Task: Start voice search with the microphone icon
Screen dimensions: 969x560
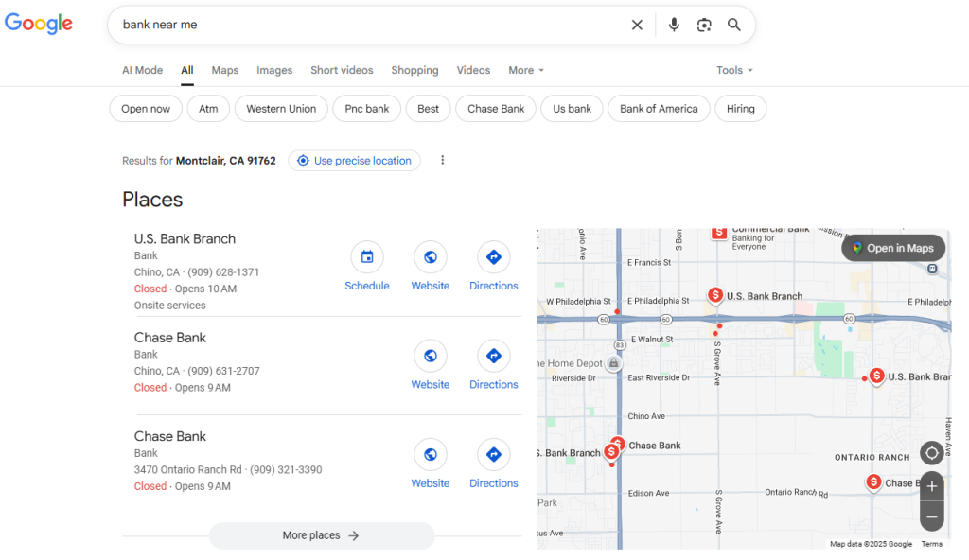Action: click(674, 25)
